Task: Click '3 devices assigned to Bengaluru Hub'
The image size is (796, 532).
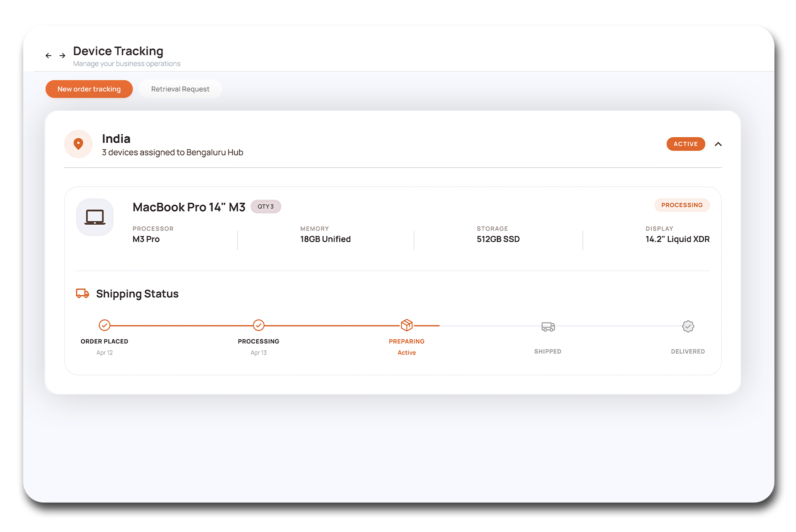Action: click(x=172, y=153)
